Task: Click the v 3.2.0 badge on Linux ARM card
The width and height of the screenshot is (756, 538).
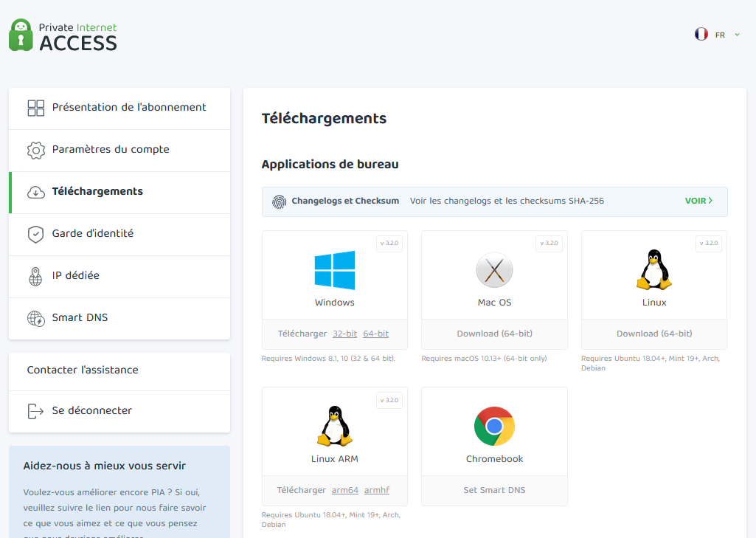Action: [389, 400]
